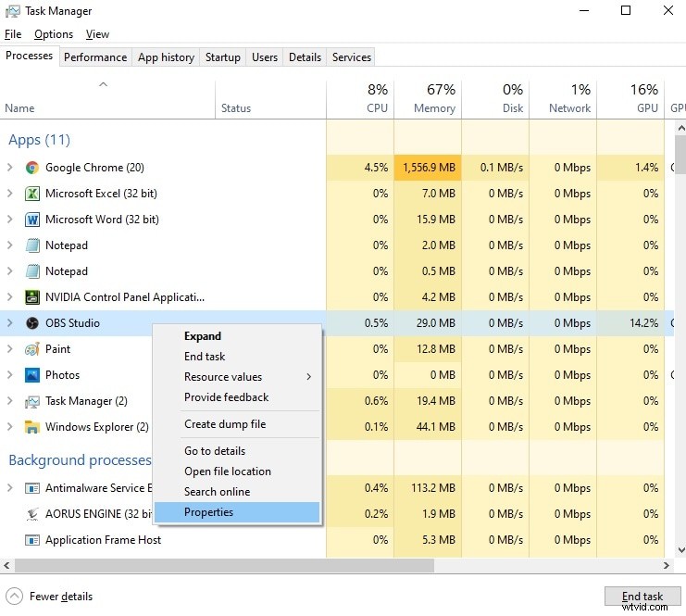
Task: Switch to the Performance tab
Action: click(95, 57)
